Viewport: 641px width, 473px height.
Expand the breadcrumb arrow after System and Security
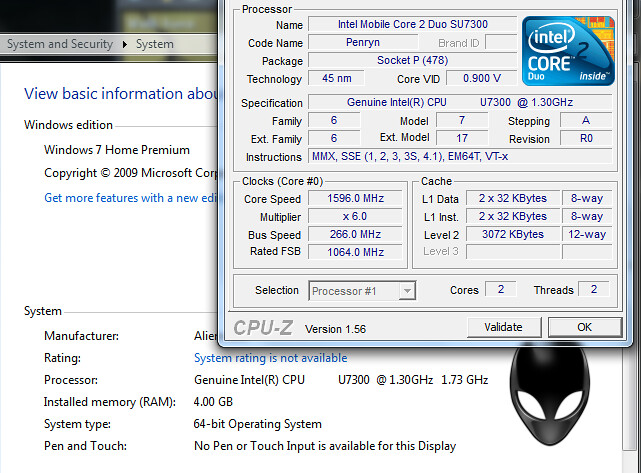coord(125,44)
